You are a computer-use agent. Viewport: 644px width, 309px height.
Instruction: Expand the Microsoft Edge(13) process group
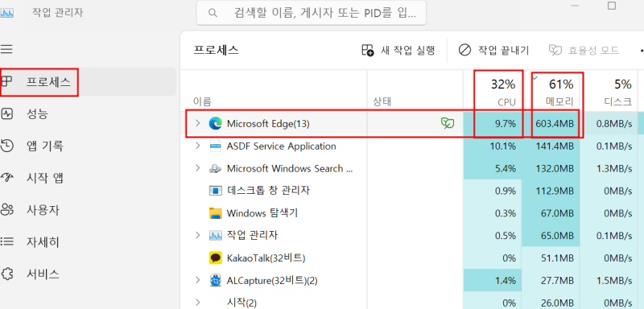(198, 123)
